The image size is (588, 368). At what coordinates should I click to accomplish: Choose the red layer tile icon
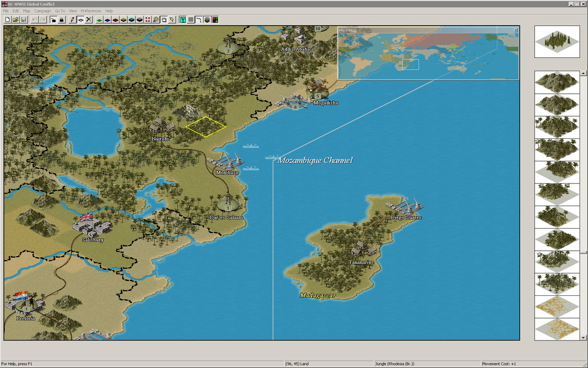click(115, 20)
